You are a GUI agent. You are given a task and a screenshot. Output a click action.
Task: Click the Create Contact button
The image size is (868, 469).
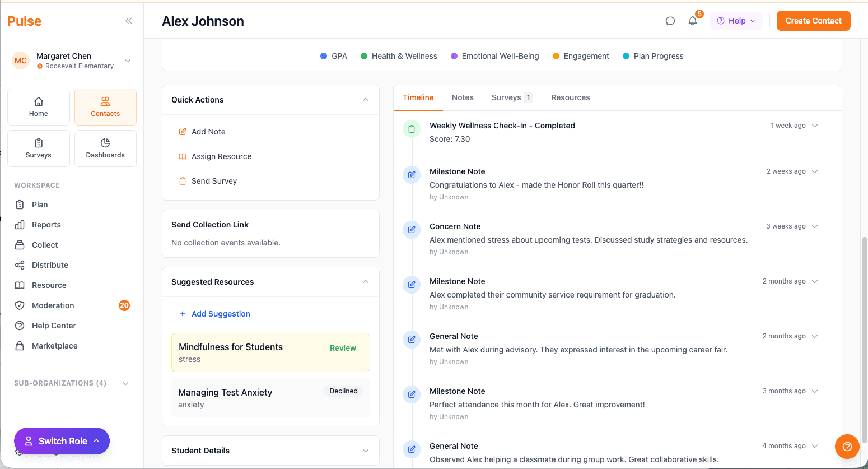click(x=813, y=20)
